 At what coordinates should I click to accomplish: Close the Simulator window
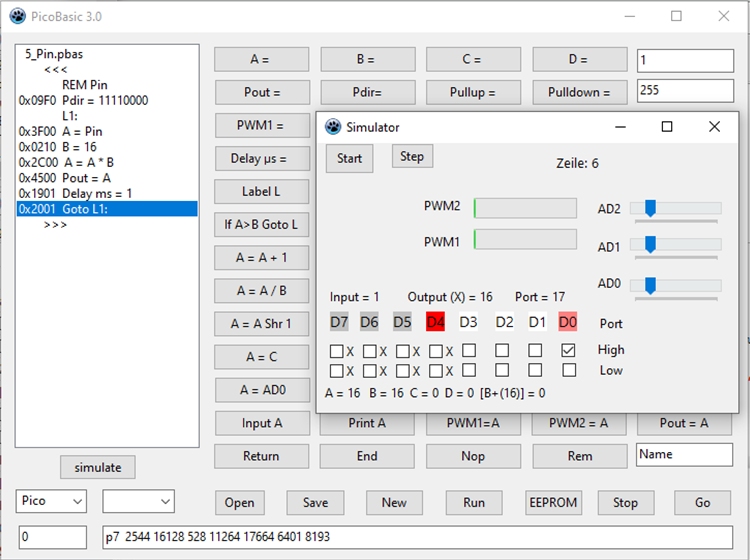tap(713, 127)
